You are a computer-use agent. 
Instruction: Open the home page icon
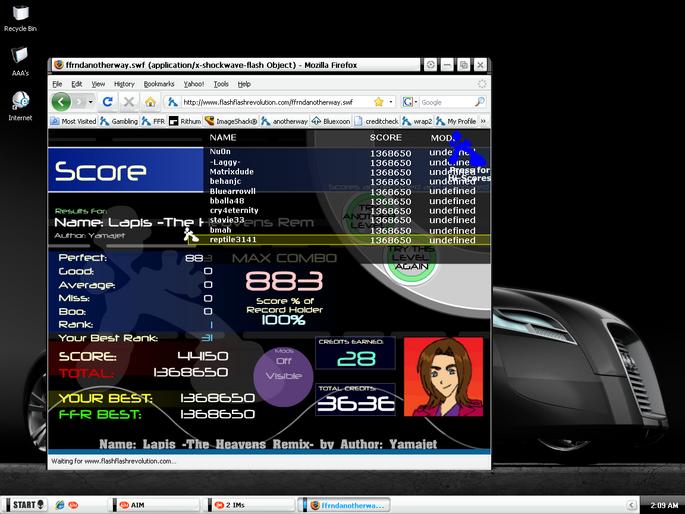pos(150,103)
